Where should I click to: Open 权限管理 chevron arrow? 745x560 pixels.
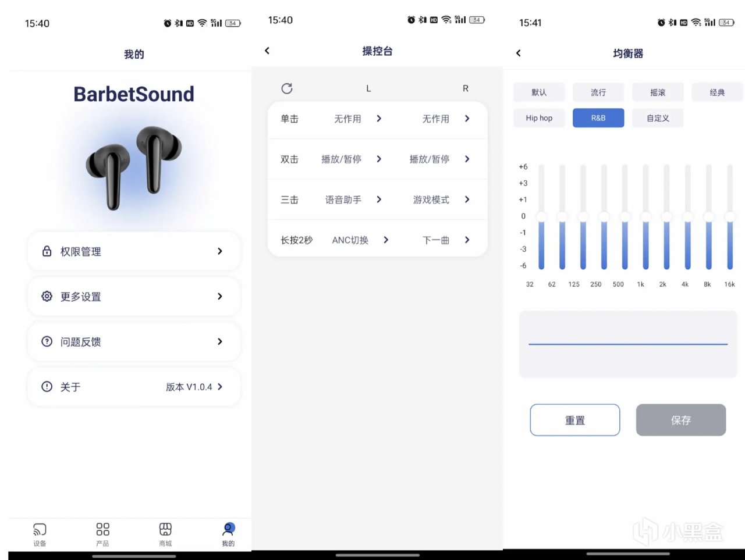(220, 251)
